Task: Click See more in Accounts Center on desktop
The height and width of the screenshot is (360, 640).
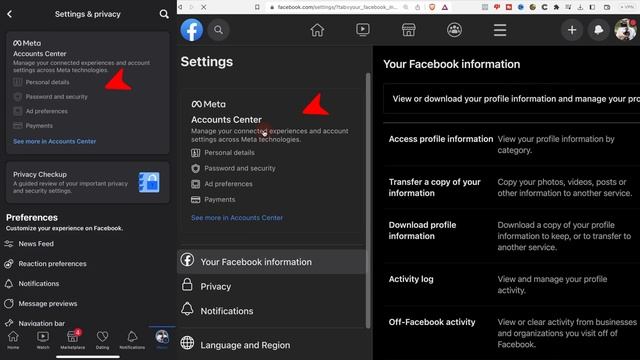Action: point(237,218)
